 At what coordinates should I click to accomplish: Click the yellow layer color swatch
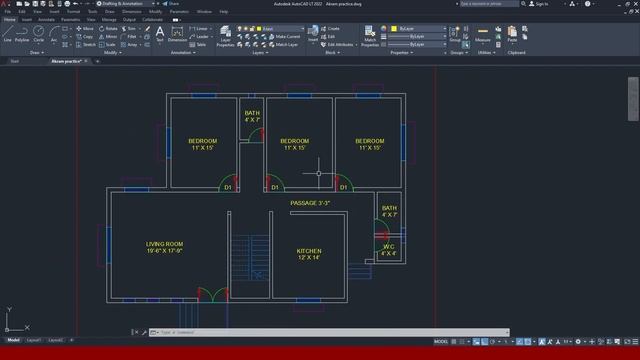259,29
